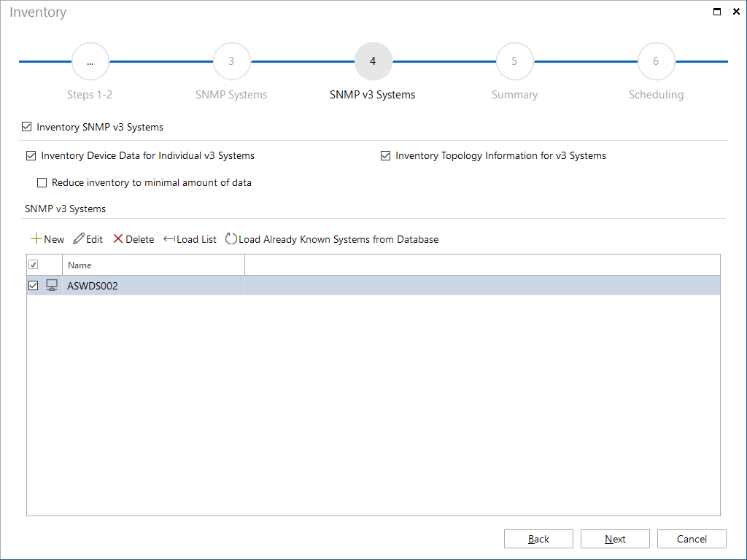Click the circular refresh icon for known systems

pos(231,238)
